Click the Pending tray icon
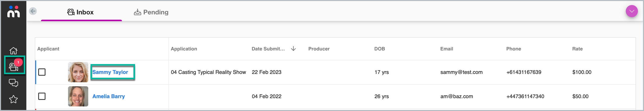 pyautogui.click(x=137, y=12)
